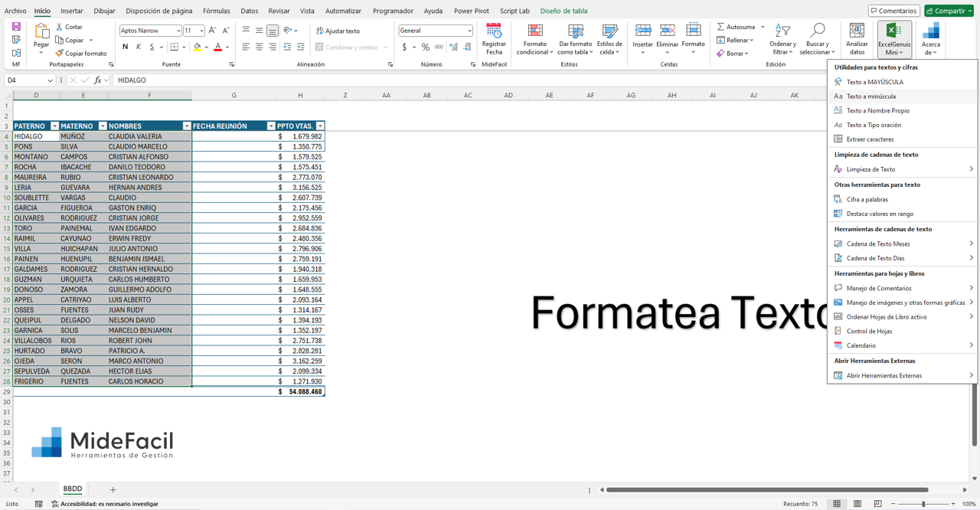This screenshot has height=510, width=980.
Task: Open Buscar y seleccionar magnifier
Action: (x=816, y=39)
